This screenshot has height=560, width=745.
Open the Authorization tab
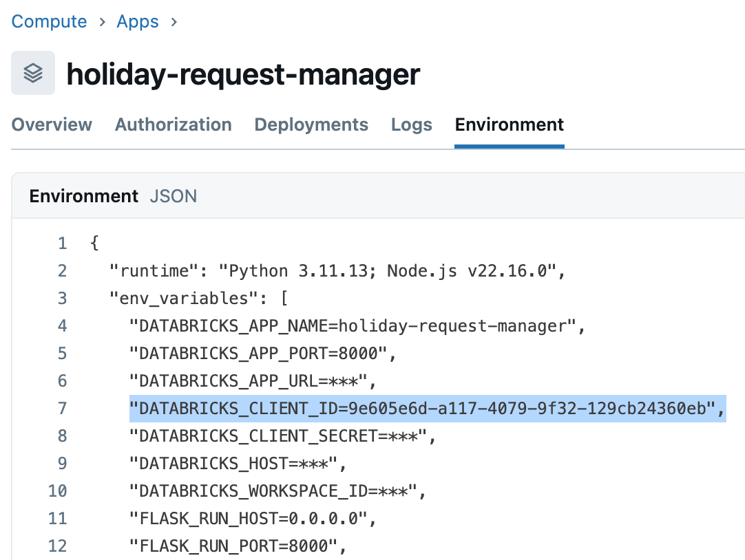[x=173, y=125]
